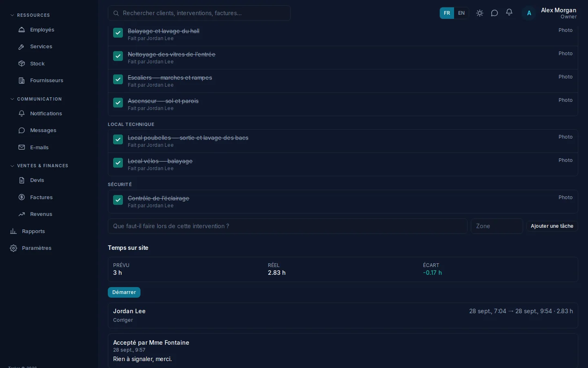The image size is (588, 368).
Task: Open the Employés sidebar icon
Action: [x=22, y=30]
